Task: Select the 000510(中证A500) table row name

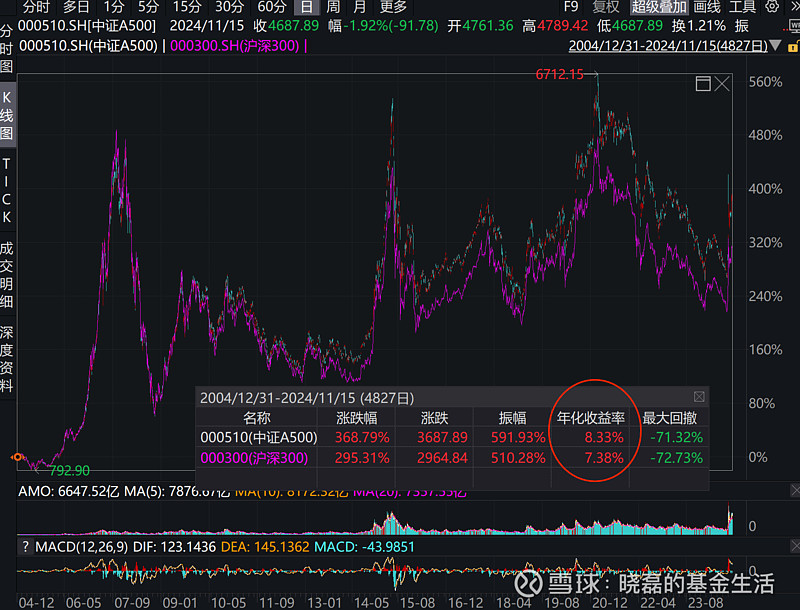Action: (259, 437)
